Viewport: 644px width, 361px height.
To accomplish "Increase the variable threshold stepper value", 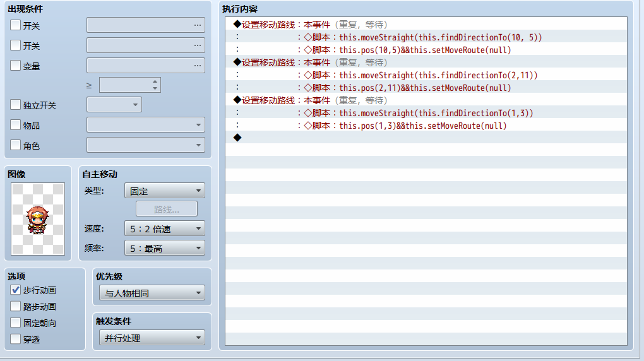I will tap(155, 81).
